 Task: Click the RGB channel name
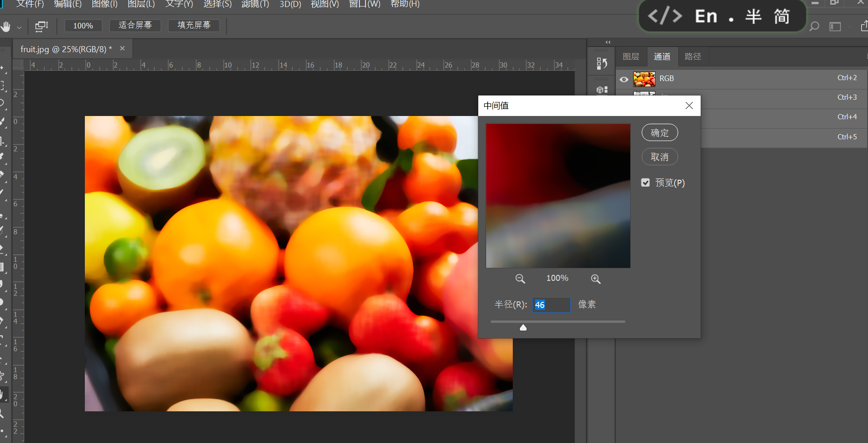[667, 78]
